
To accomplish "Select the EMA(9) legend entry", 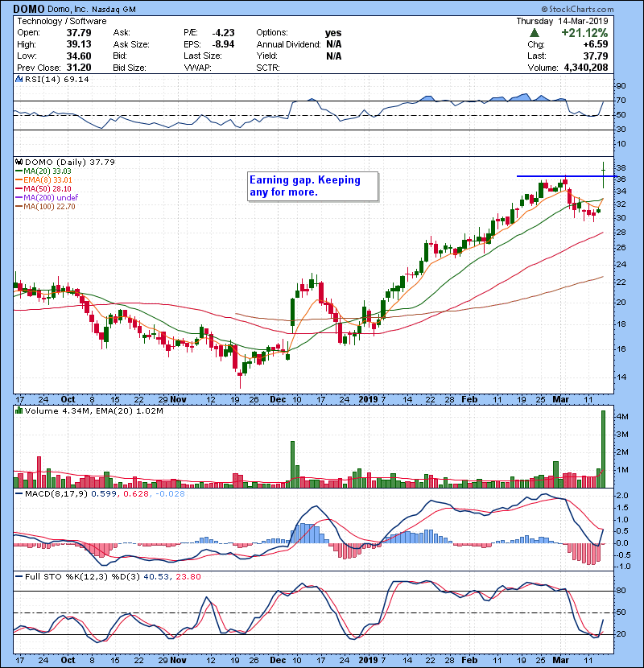I will pyautogui.click(x=48, y=179).
